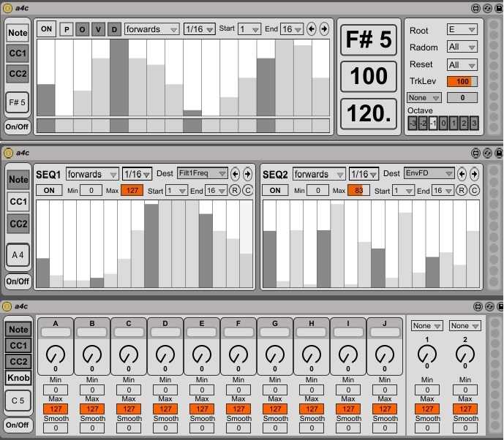Viewport: 504px width, 440px height.
Task: Click SEQ1's R button
Action: pos(236,190)
